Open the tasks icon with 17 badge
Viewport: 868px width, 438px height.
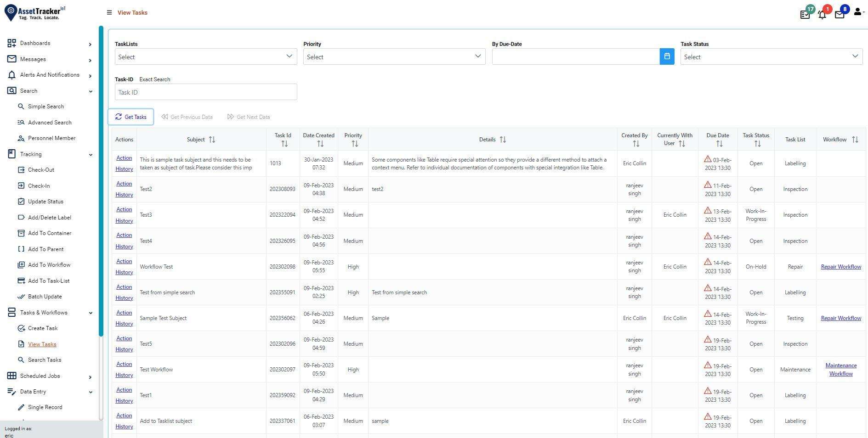[805, 14]
